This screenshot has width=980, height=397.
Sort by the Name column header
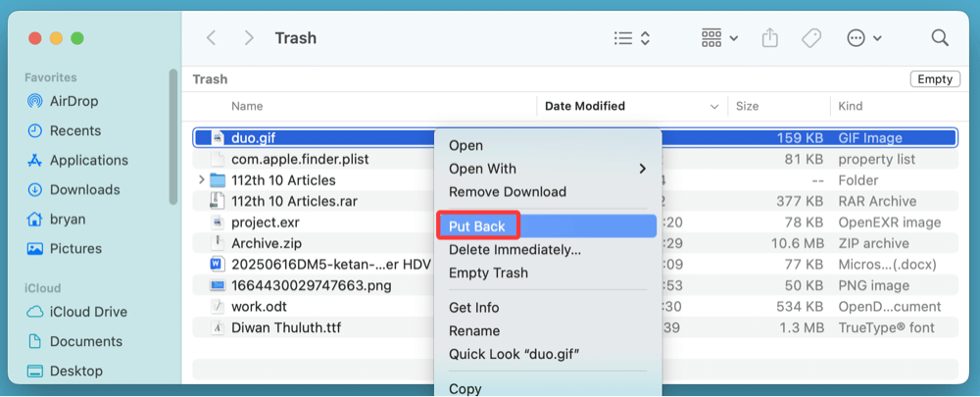(247, 106)
